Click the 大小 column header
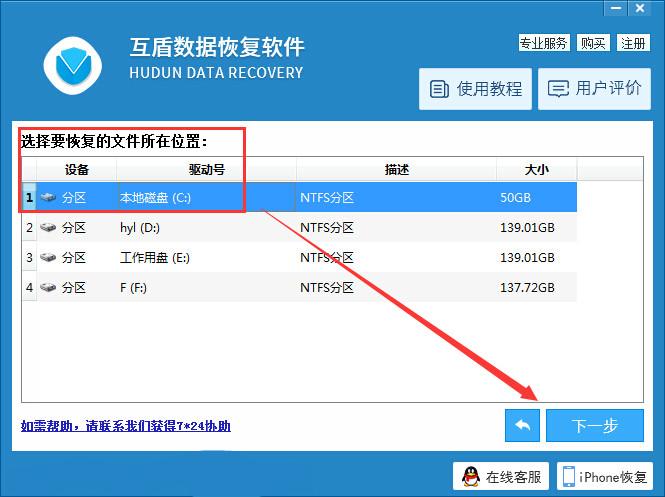The width and height of the screenshot is (665, 497). 536,170
